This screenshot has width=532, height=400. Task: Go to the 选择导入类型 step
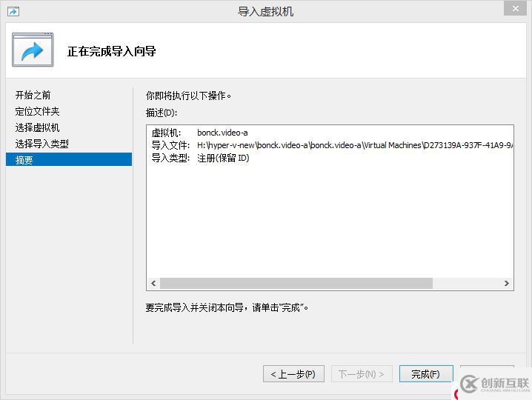[x=41, y=144]
